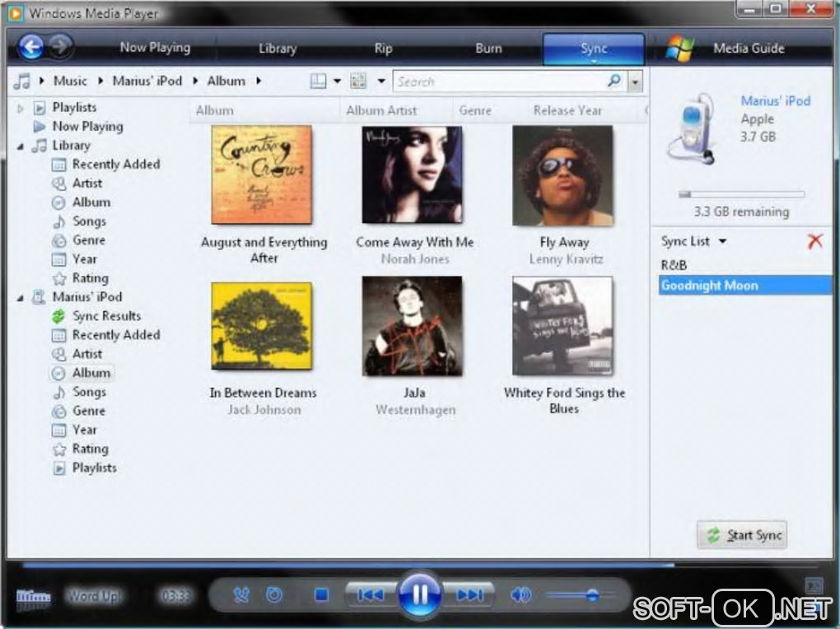Go back with the blue back arrow

30,47
